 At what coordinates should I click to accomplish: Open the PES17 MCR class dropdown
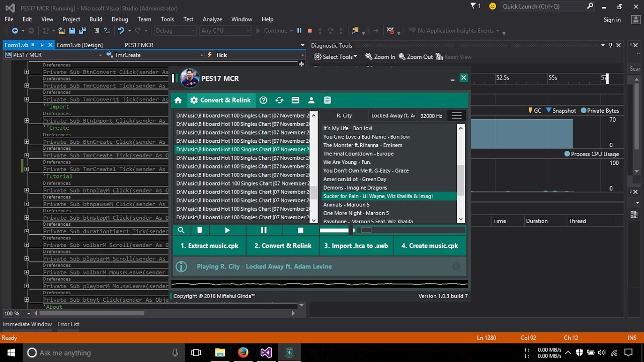point(53,55)
